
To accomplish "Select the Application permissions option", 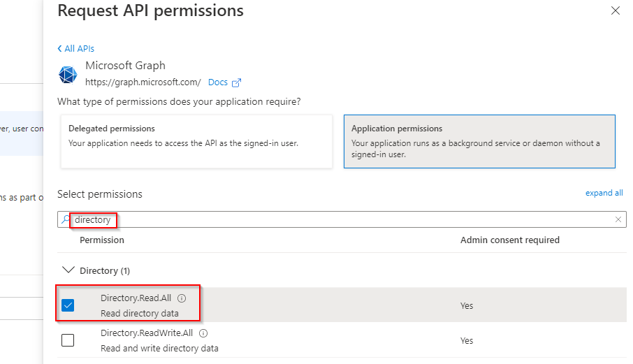I will (479, 142).
